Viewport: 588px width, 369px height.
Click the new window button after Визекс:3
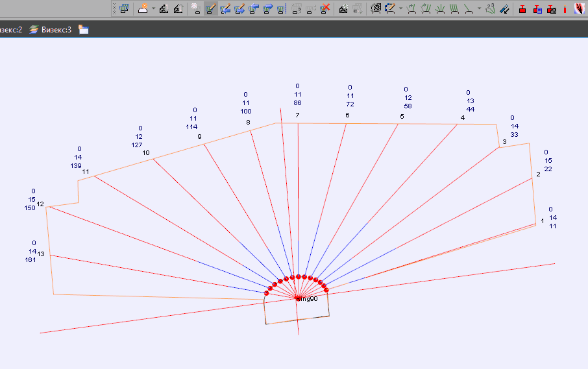pyautogui.click(x=84, y=30)
